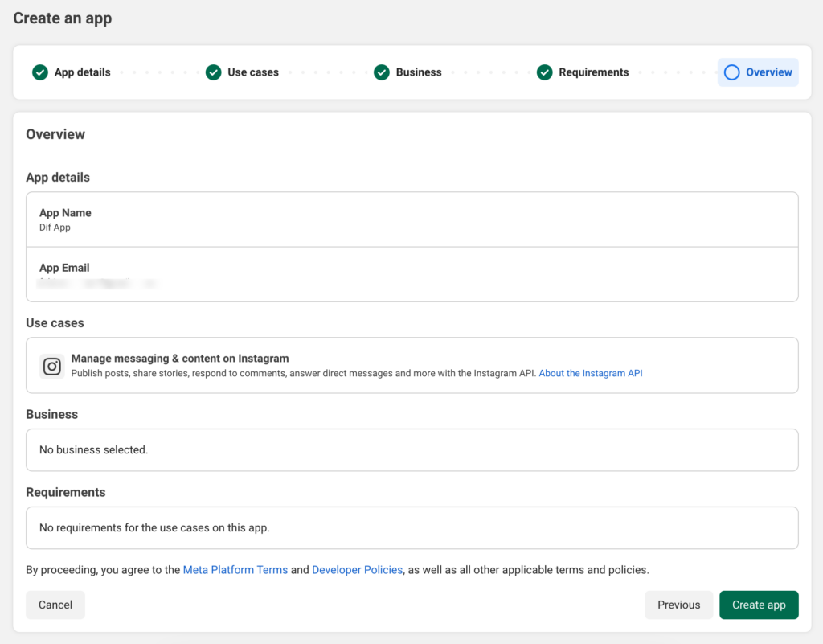Click the blurred App Email address value
The height and width of the screenshot is (644, 823).
[x=97, y=284]
